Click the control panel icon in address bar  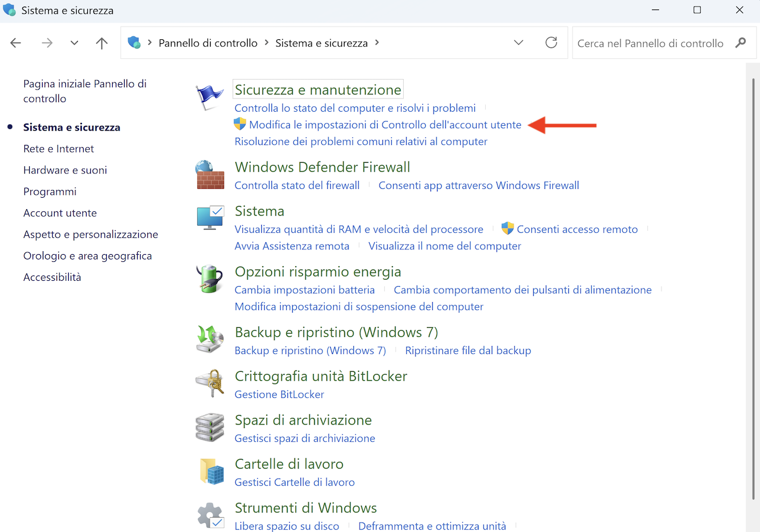pyautogui.click(x=134, y=43)
